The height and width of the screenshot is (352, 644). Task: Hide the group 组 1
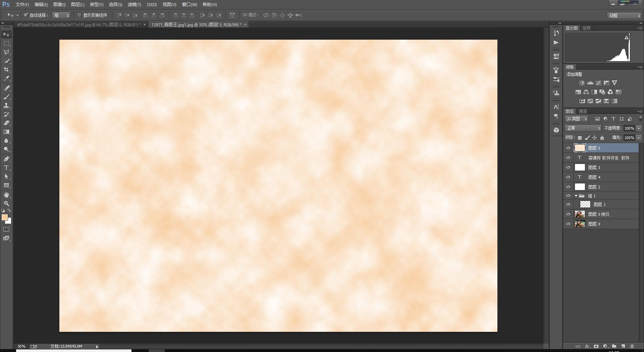[568, 196]
